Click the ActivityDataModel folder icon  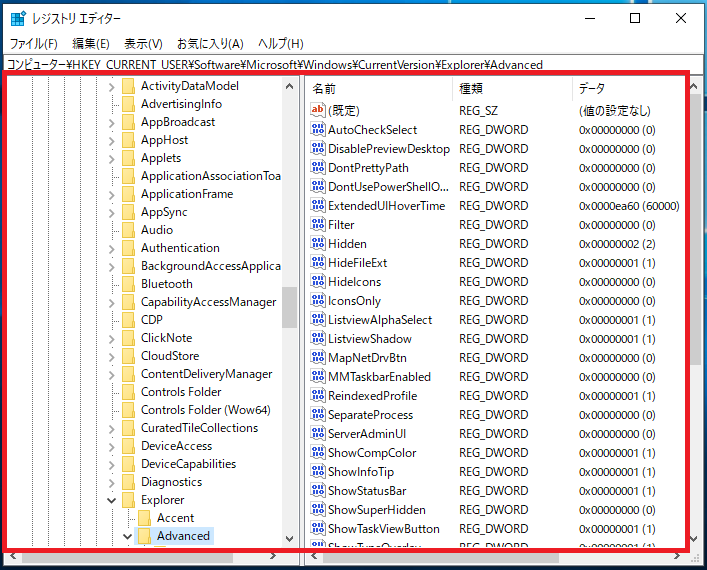(129, 86)
